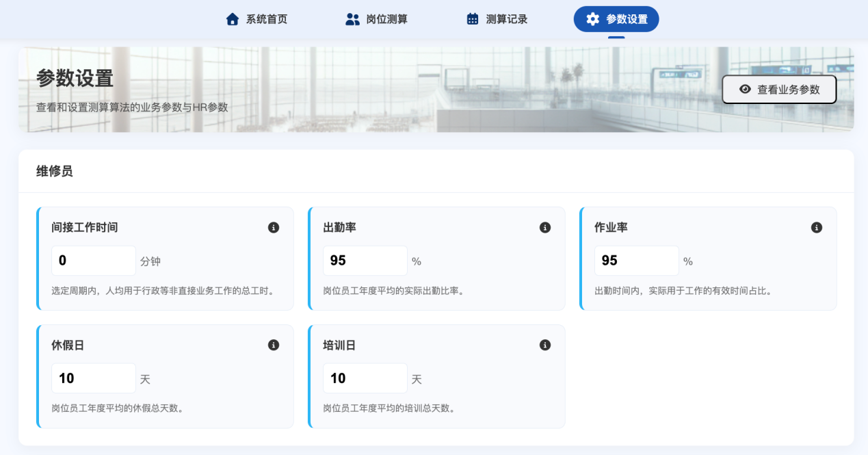Viewport: 868px width, 455px height.
Task: Click description 岗位员工年度平均的休假总天数。
Action: (117, 408)
